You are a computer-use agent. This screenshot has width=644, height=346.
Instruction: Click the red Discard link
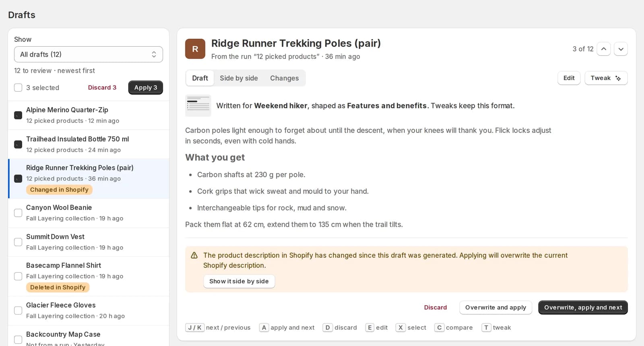coord(436,307)
